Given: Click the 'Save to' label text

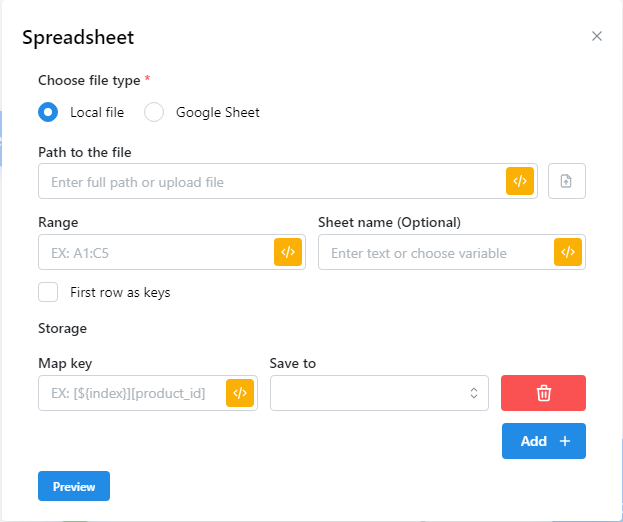Looking at the screenshot, I should pyautogui.click(x=293, y=363).
